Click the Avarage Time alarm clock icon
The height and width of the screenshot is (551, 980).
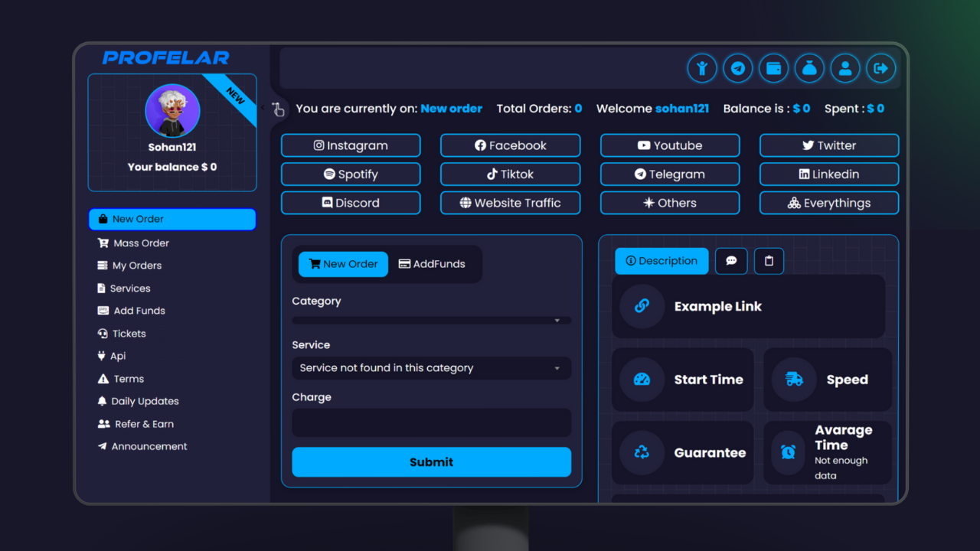[788, 452]
